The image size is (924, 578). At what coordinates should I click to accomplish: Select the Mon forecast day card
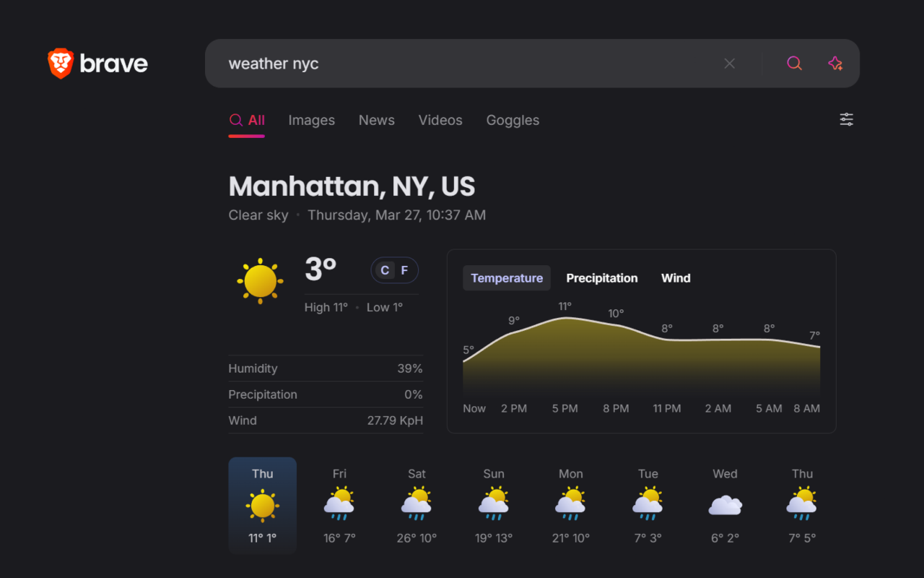click(570, 506)
